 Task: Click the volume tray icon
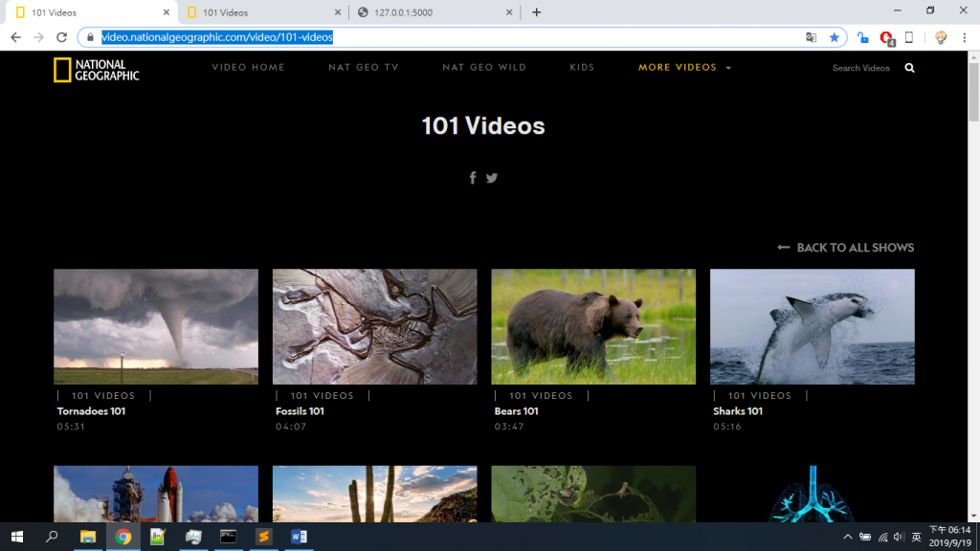tap(899, 537)
